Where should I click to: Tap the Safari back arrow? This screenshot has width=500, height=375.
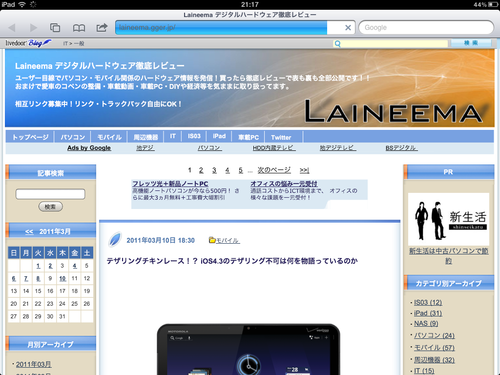pyautogui.click(x=12, y=28)
